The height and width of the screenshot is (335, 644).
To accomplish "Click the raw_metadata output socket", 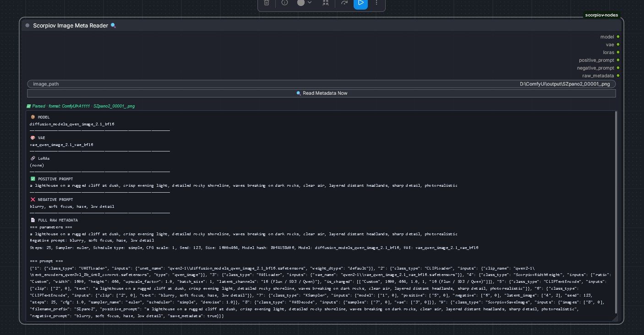I will pos(618,76).
